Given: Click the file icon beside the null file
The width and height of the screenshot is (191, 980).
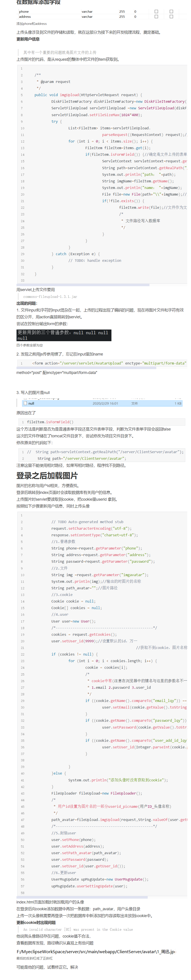Looking at the screenshot, I should pos(25,403).
